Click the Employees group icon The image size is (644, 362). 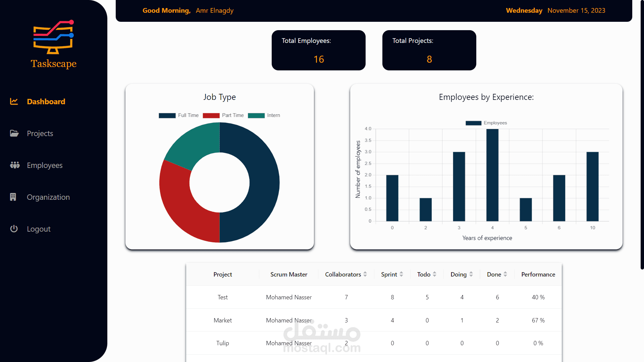click(14, 165)
